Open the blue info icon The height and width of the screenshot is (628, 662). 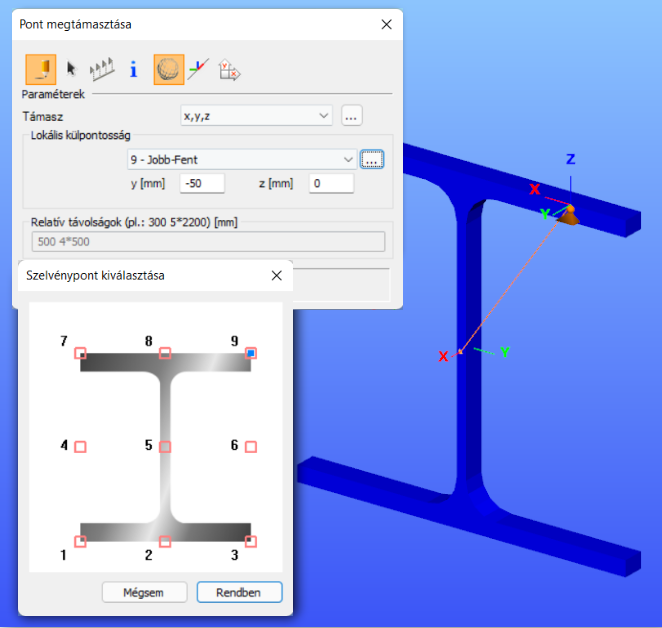[x=133, y=69]
